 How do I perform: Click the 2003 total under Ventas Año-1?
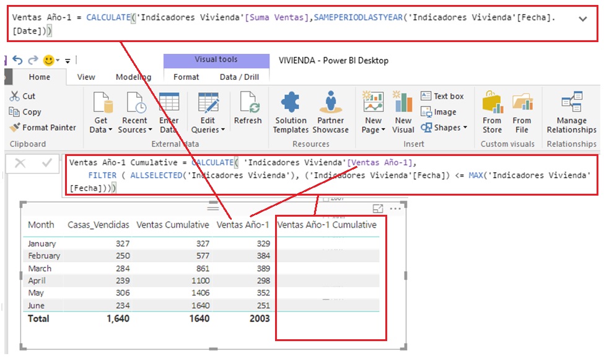260,319
